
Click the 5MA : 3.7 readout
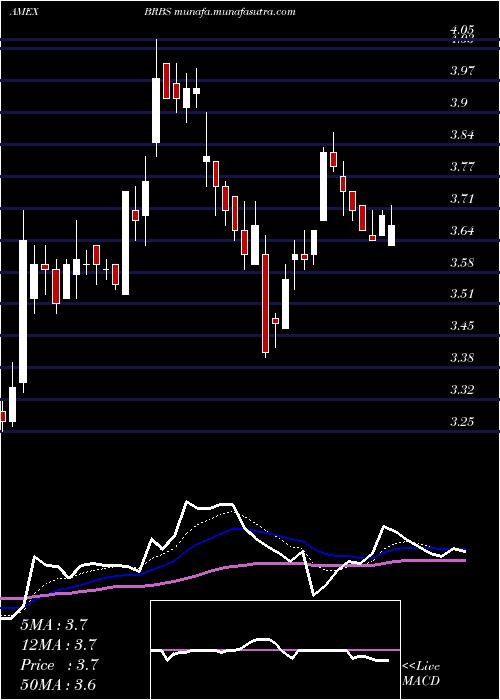click(54, 625)
